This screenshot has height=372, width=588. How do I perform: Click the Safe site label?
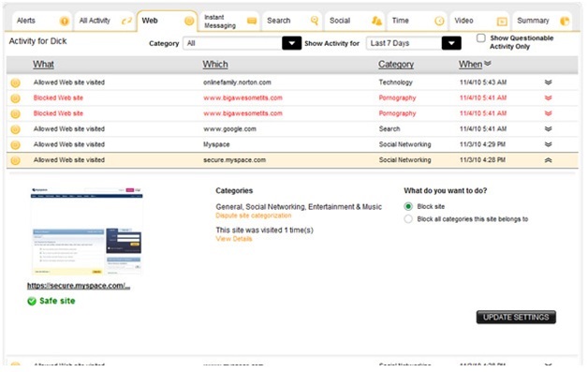57,301
